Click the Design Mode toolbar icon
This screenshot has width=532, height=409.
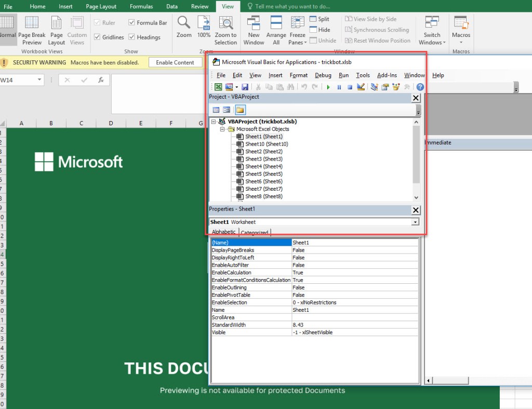click(x=361, y=87)
